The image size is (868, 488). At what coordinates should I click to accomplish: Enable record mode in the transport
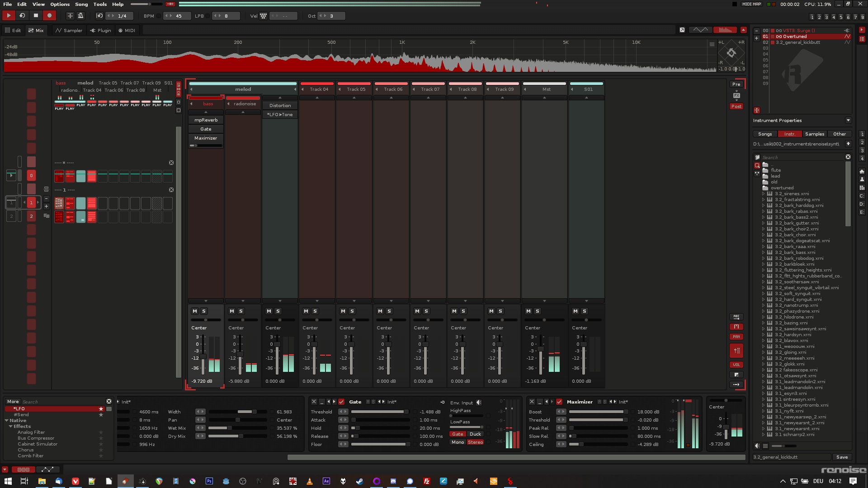pyautogui.click(x=49, y=16)
